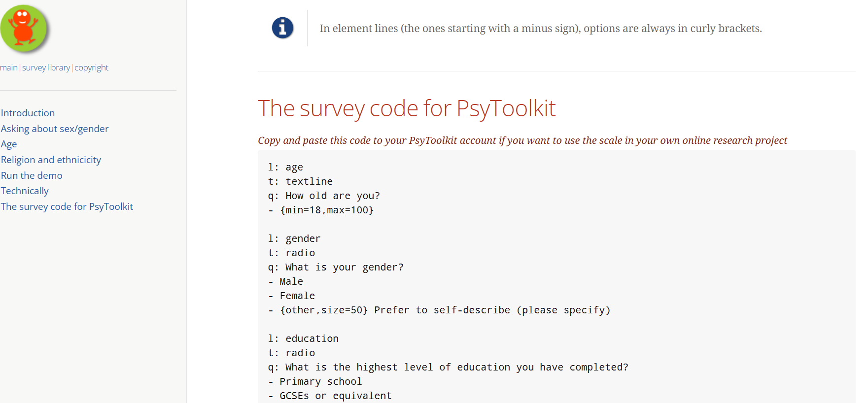
Task: Click the PsyToolkit orange frog logo
Action: tap(24, 29)
